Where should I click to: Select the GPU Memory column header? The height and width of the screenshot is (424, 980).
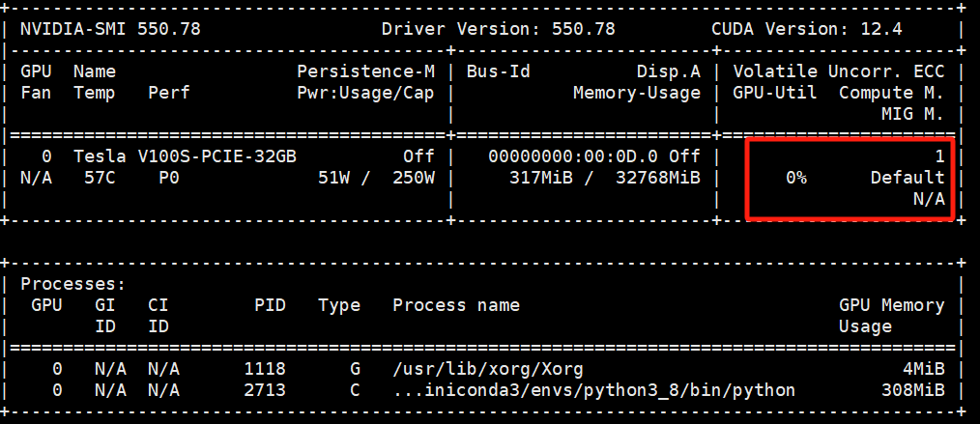pos(891,305)
